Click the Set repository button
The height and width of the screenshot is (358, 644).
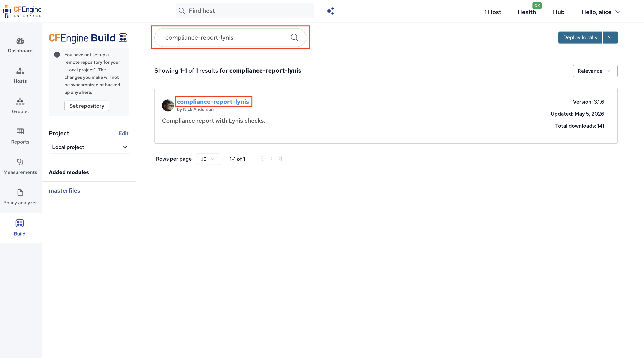[x=87, y=106]
